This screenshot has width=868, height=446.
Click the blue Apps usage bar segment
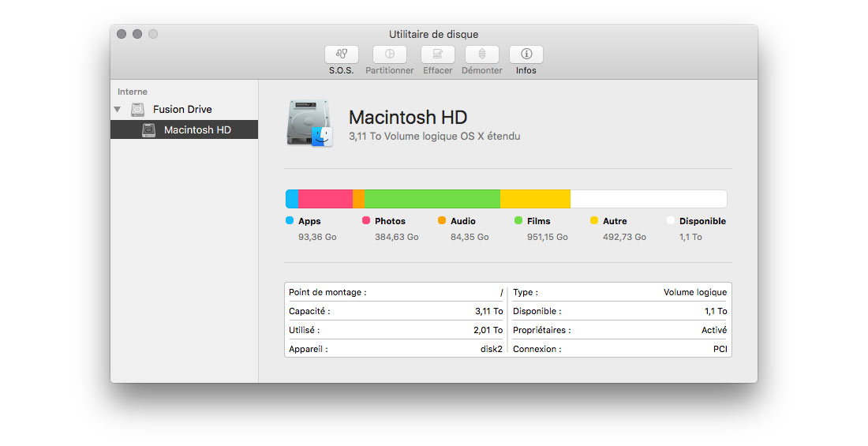click(x=292, y=199)
